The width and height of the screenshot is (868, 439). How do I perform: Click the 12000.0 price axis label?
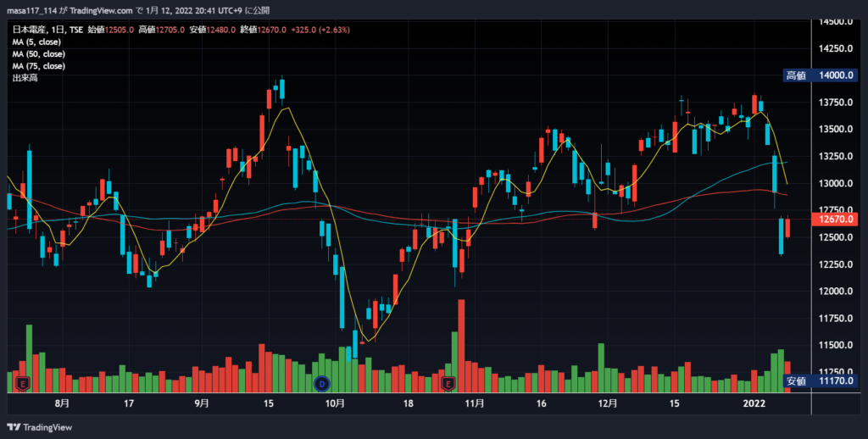(835, 292)
